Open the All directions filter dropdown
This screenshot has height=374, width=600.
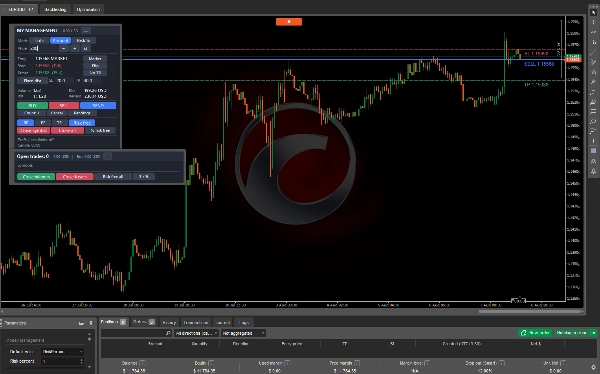[197, 333]
